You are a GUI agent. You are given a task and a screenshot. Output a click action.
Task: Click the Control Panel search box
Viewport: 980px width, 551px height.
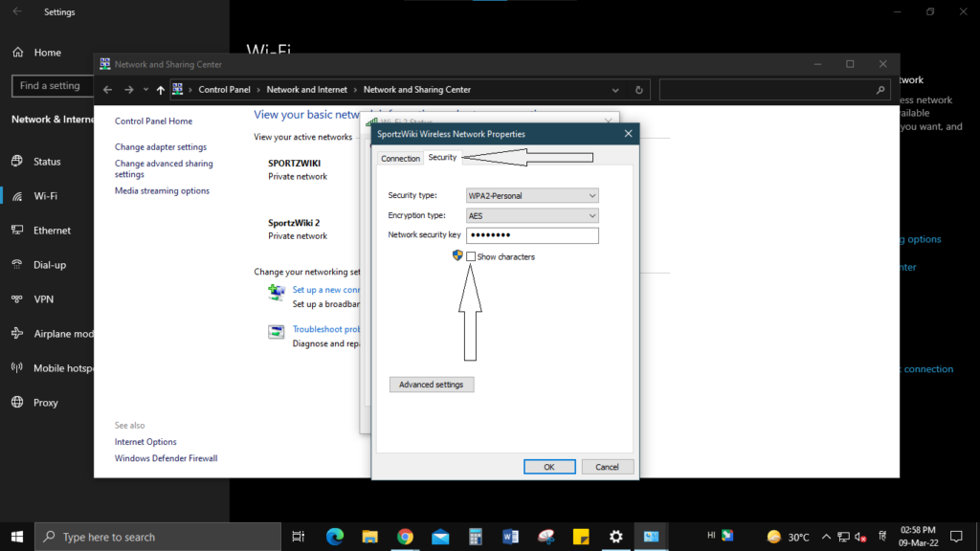point(773,90)
